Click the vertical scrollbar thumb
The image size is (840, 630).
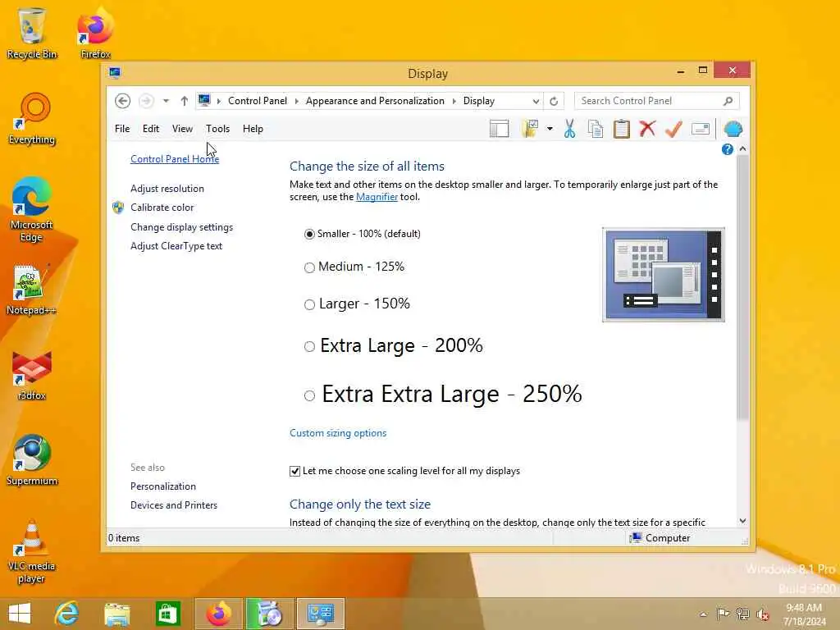click(742, 288)
